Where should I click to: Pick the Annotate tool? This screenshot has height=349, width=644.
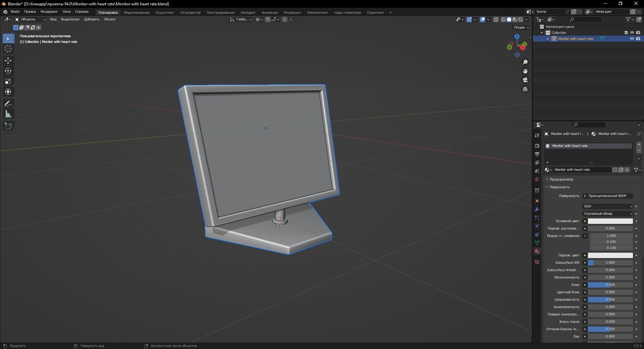tap(8, 104)
